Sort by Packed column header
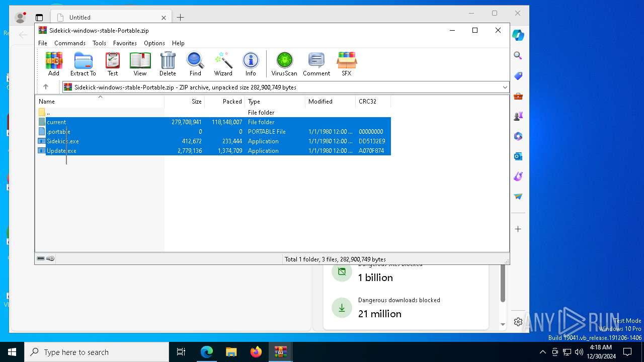 tap(224, 101)
